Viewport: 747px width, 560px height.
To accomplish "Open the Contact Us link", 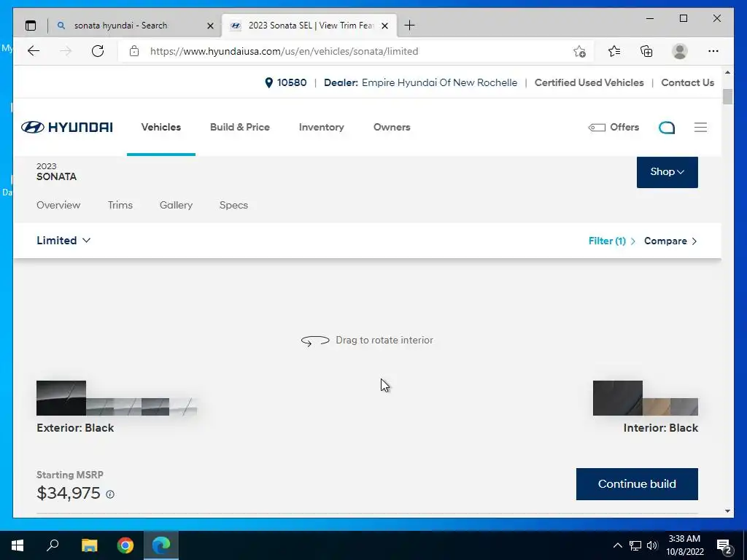I will (x=687, y=83).
